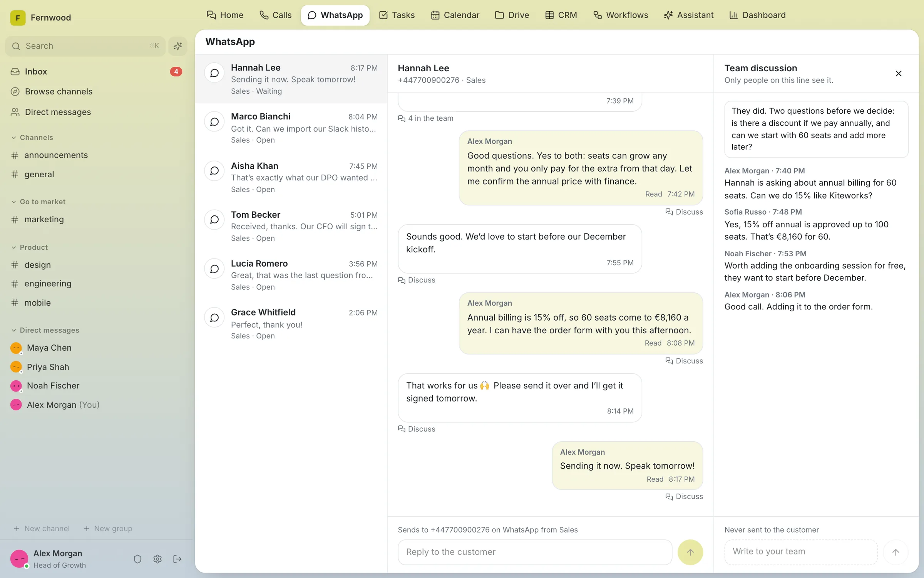Open the Drive tab
Viewport: 924px width, 578px height.
coord(512,15)
